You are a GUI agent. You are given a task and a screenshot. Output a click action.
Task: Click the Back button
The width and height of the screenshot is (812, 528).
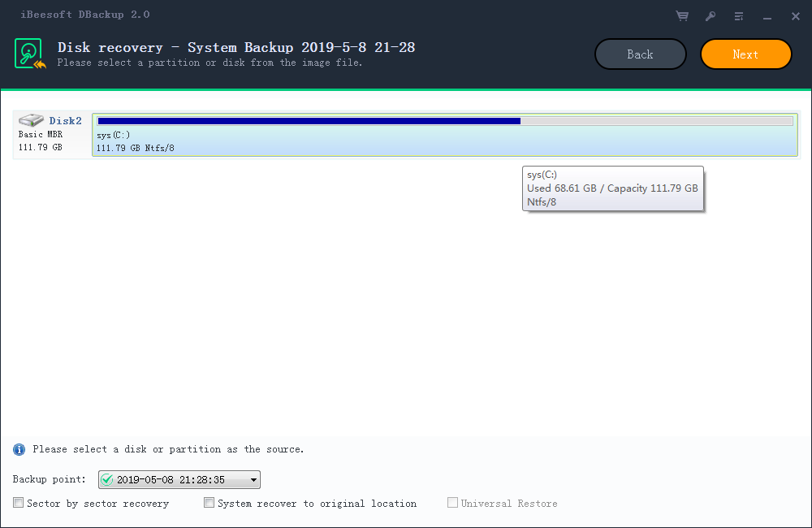[x=641, y=54]
